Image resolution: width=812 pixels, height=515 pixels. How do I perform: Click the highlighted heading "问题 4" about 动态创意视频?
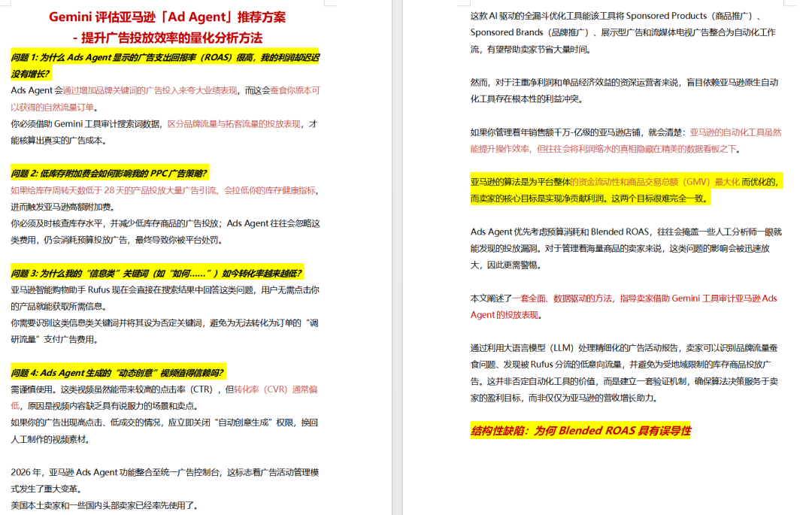[x=117, y=373]
